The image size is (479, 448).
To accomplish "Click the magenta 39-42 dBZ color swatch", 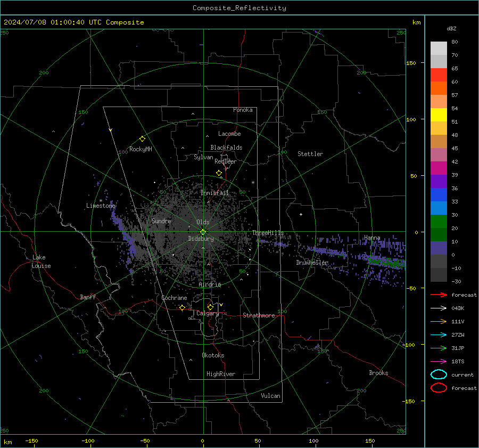I will coord(439,168).
